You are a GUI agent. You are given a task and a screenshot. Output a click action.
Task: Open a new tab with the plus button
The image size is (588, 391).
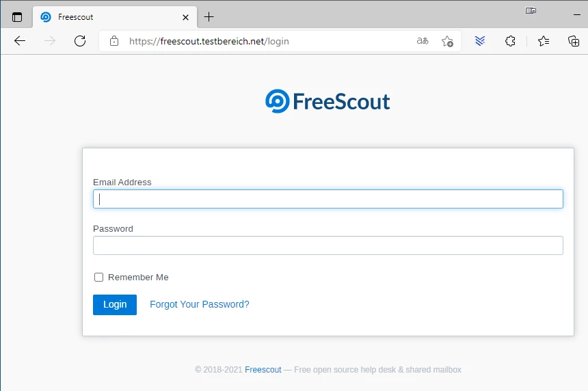209,17
